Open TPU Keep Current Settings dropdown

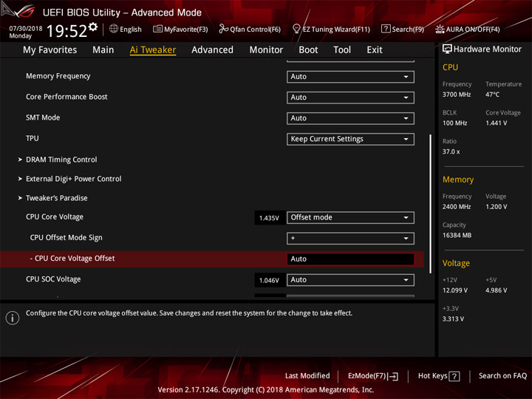[350, 139]
